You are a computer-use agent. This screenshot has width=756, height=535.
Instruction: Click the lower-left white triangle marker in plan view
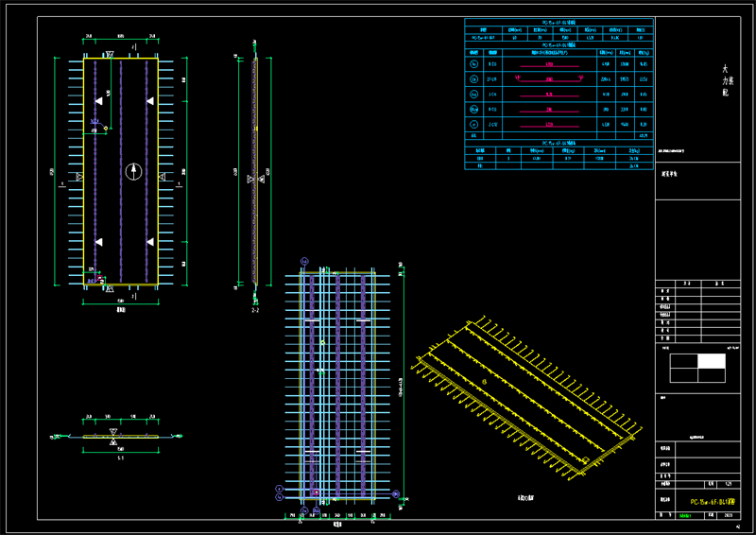(x=99, y=242)
